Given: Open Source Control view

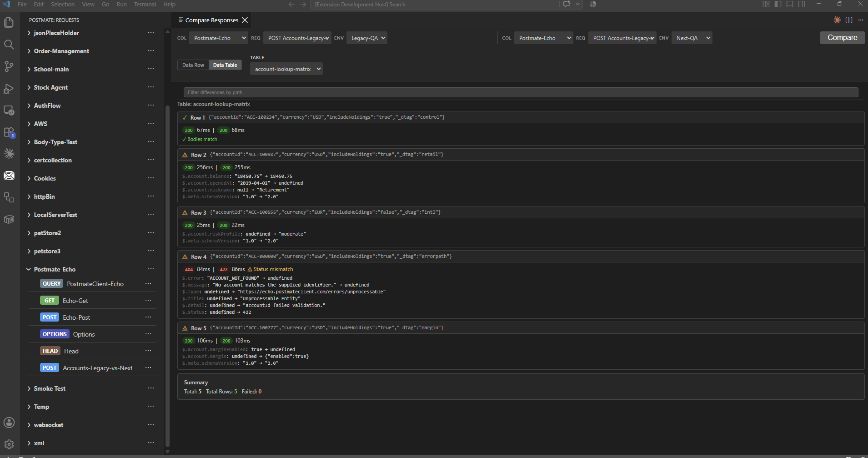Looking at the screenshot, I should point(9,66).
